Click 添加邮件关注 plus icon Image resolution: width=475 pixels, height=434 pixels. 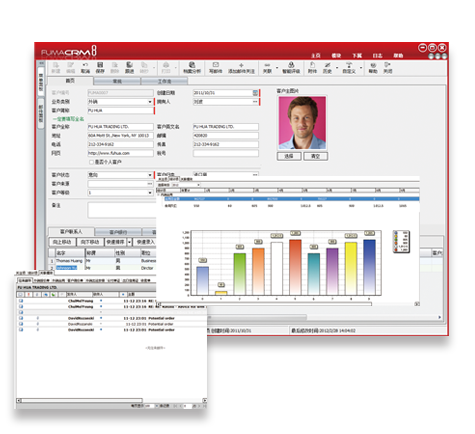coord(241,68)
